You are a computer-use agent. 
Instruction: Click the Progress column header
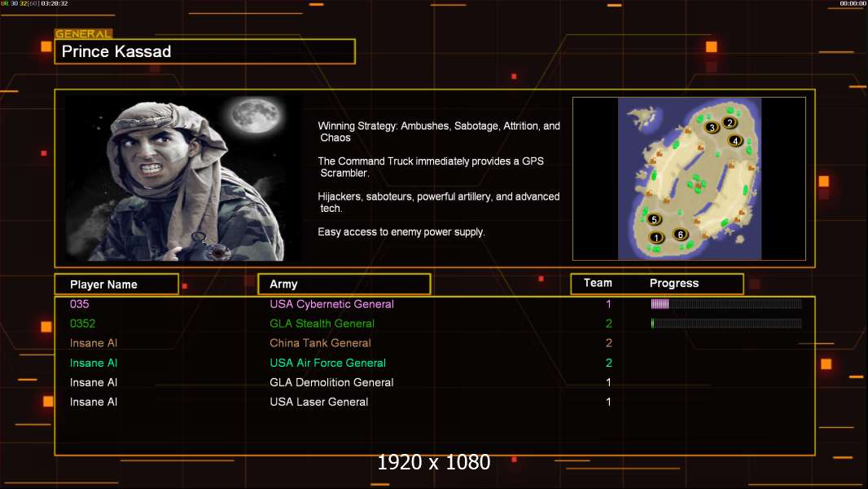(673, 283)
